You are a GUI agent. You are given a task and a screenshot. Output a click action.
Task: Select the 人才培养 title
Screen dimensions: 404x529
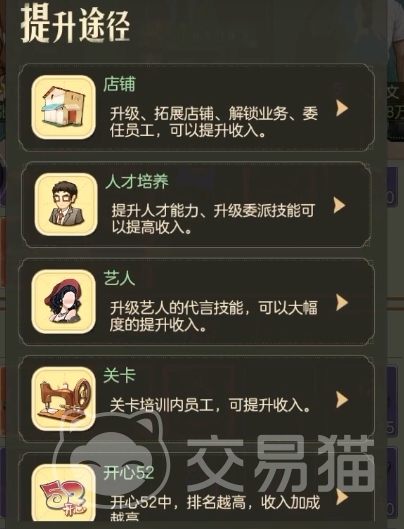[x=137, y=182]
